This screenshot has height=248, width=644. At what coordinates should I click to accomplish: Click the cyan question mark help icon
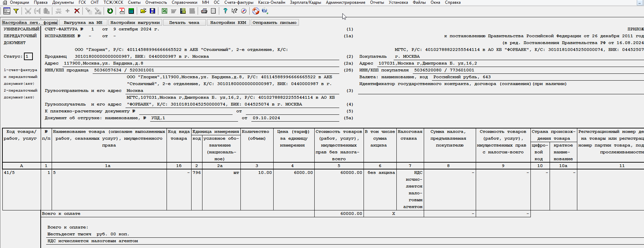coord(225,11)
